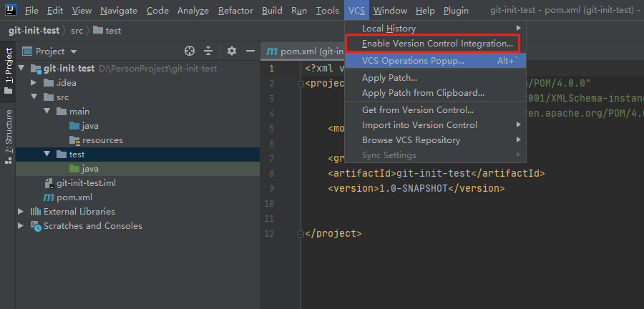This screenshot has height=309, width=644.
Task: Open the Window menu
Action: click(x=390, y=11)
